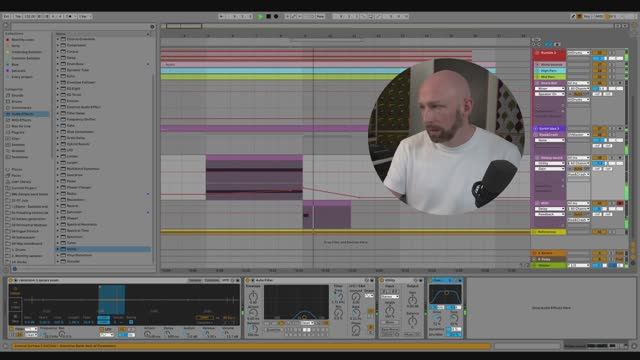Screen dimensions: 640x360
Task: Toggle the B Delay return track activator
Action: (599, 259)
